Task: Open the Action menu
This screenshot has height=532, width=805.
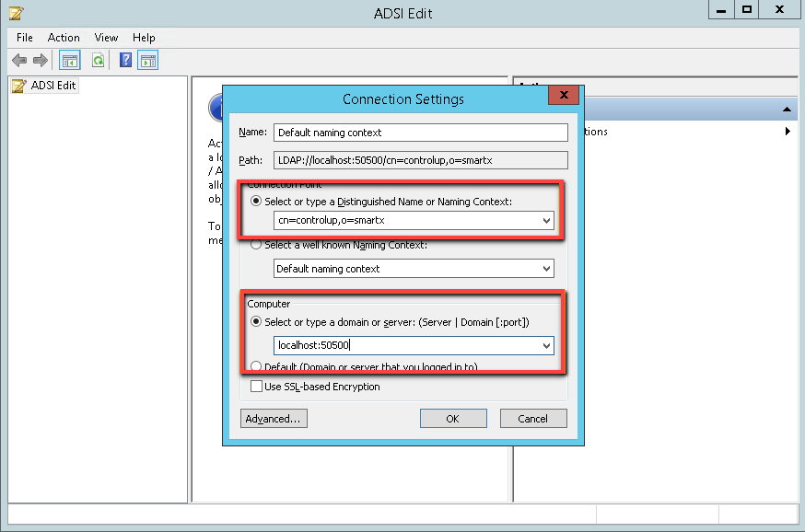Action: click(64, 38)
